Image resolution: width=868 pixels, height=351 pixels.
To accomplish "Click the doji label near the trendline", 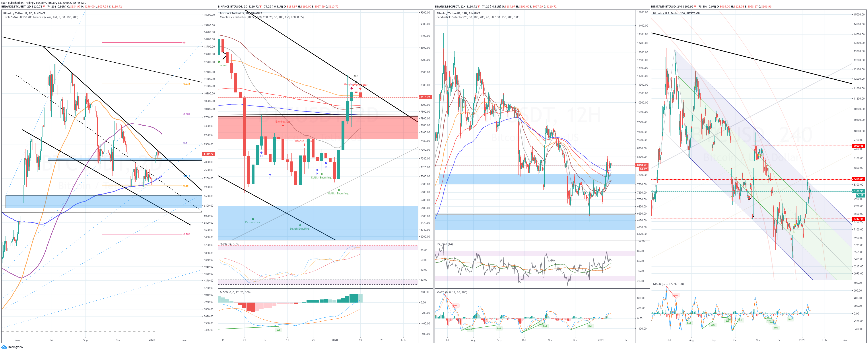I will pyautogui.click(x=356, y=76).
